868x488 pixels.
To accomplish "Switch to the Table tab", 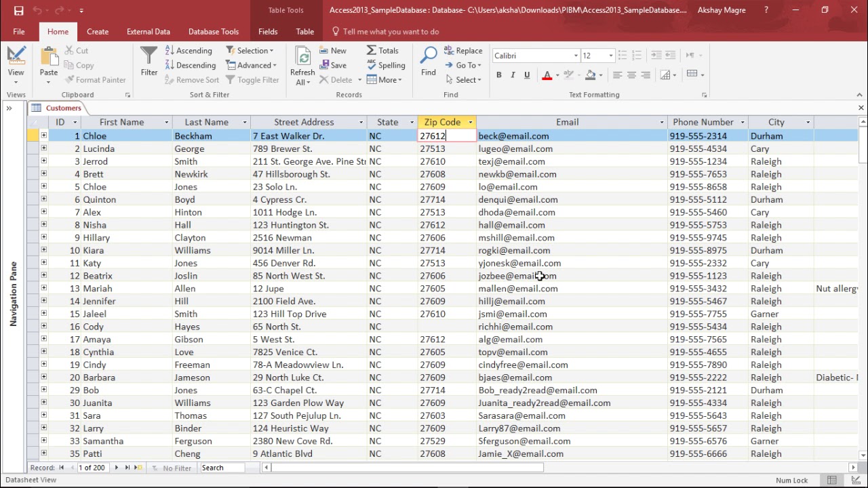I will tap(305, 32).
